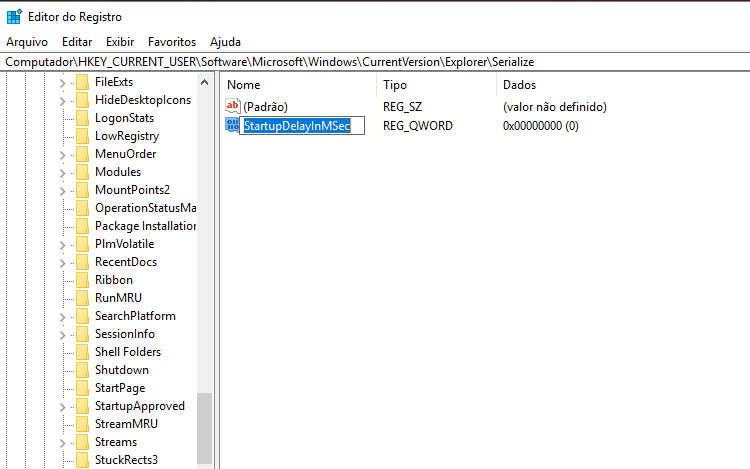This screenshot has width=750, height=469.
Task: Click the tree pane scrollbar thumb
Action: pos(204,428)
